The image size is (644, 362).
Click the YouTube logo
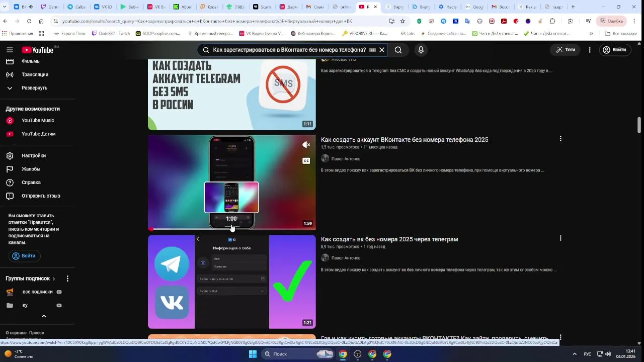[x=38, y=50]
